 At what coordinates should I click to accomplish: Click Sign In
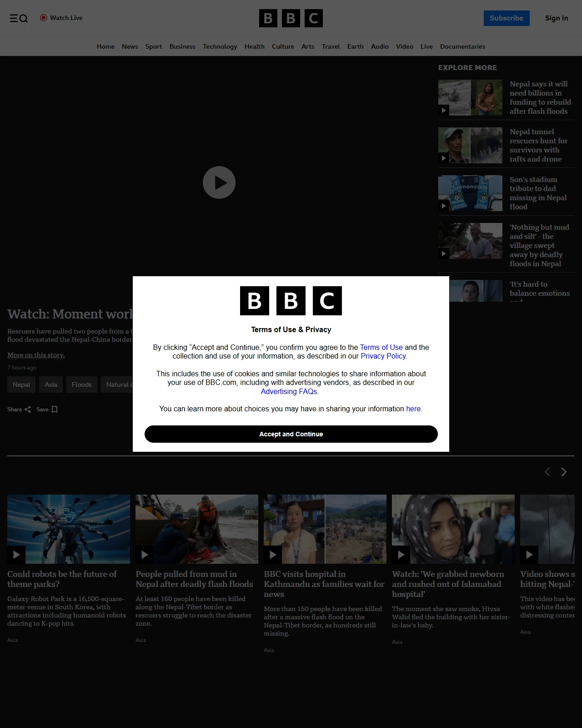(x=557, y=18)
